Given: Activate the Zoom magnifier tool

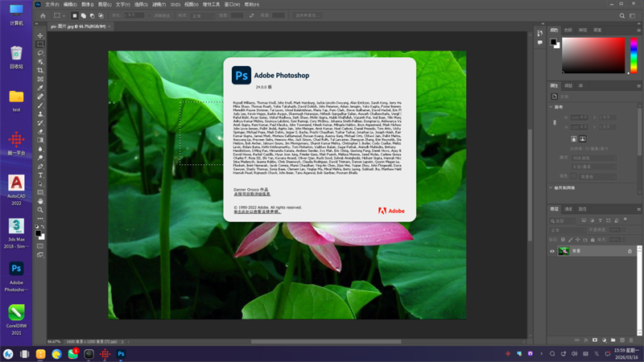Looking at the screenshot, I should (41, 210).
